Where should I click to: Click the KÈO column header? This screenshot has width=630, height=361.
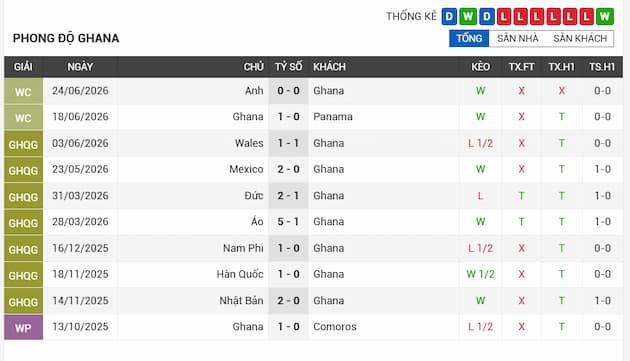(x=480, y=67)
